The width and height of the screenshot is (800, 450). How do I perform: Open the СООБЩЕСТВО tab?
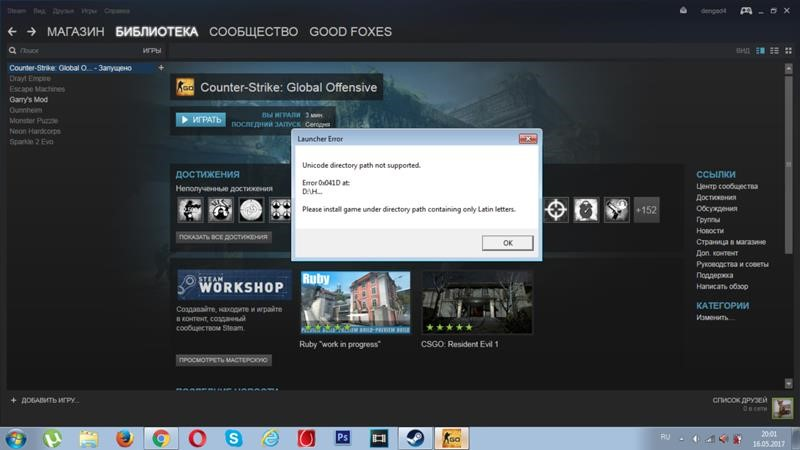pos(254,32)
